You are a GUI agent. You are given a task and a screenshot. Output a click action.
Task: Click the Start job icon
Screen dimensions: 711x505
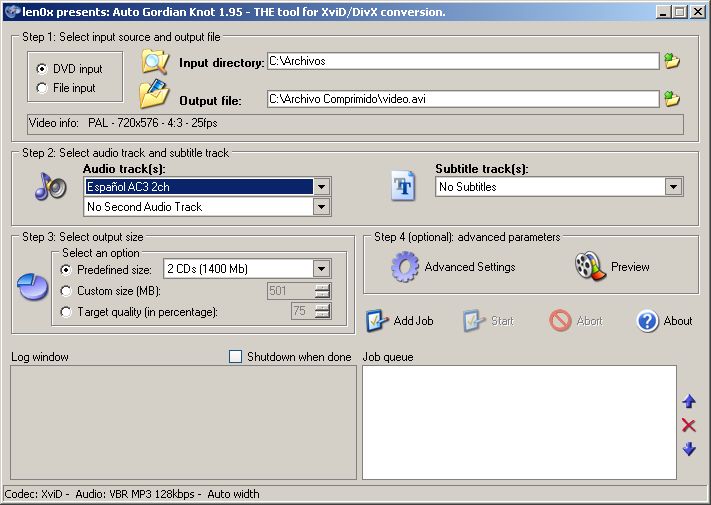(x=474, y=321)
